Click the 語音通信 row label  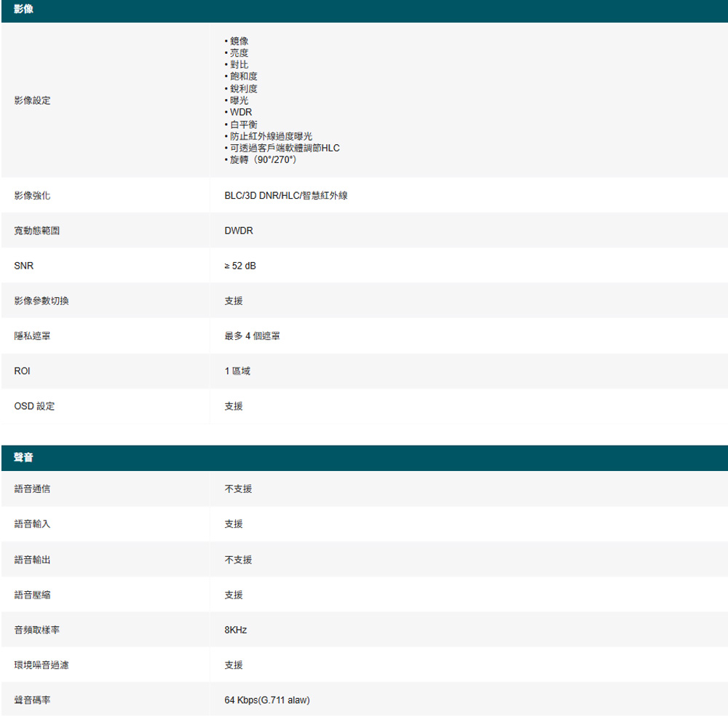(32, 488)
